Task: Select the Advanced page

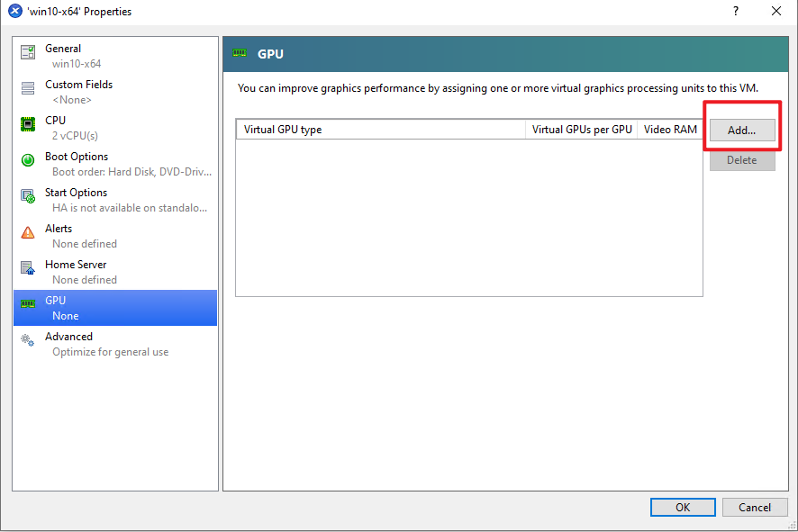Action: point(115,345)
